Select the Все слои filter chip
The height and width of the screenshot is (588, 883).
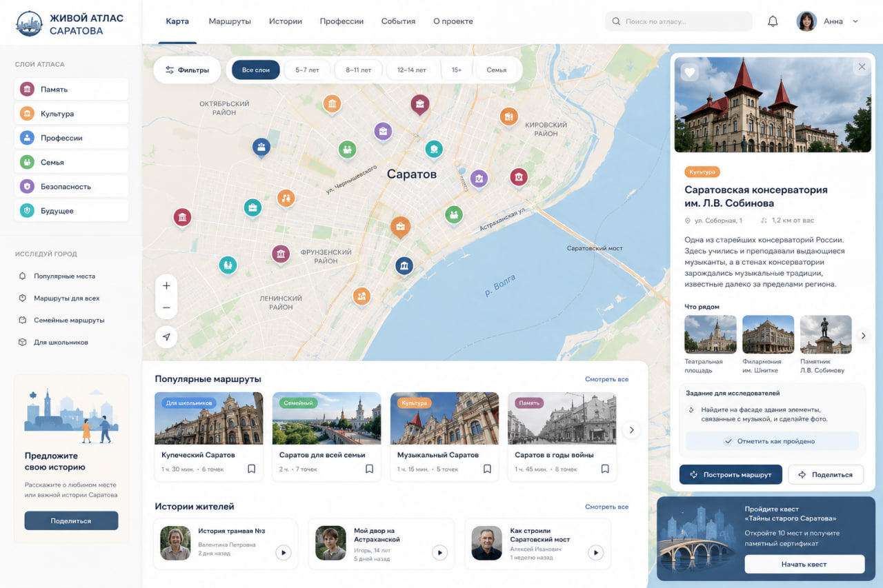(x=256, y=70)
